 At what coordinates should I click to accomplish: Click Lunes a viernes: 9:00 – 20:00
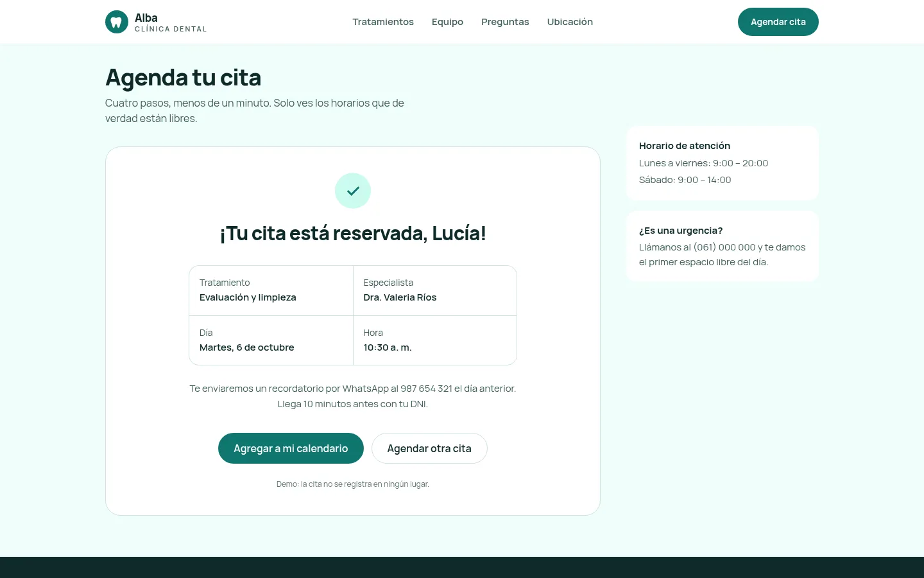[x=703, y=163]
